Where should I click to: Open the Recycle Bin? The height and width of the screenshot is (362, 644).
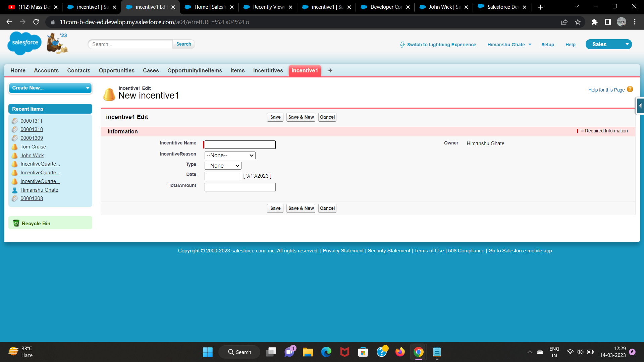(36, 224)
